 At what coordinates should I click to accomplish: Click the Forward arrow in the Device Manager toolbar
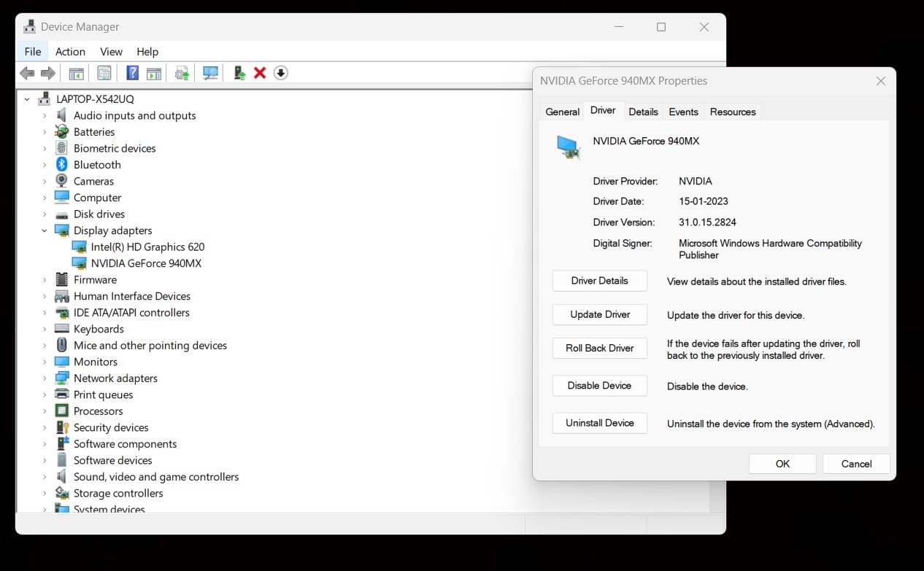[x=48, y=73]
